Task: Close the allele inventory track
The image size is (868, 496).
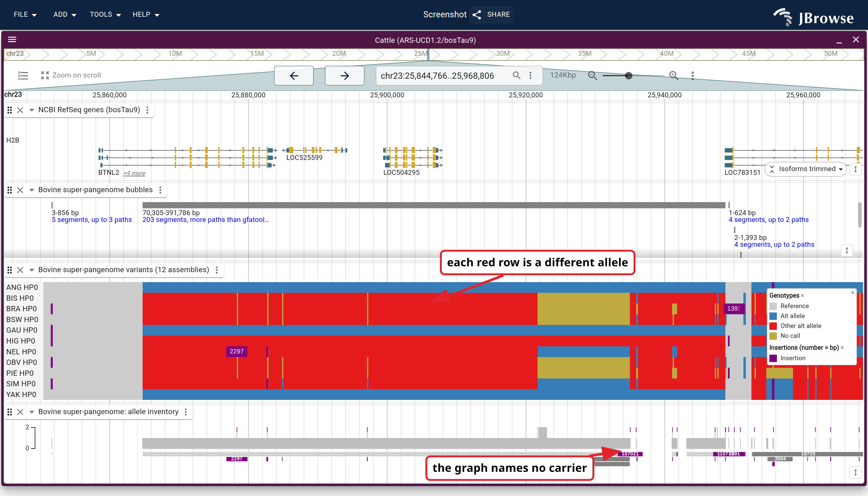Action: [20, 412]
